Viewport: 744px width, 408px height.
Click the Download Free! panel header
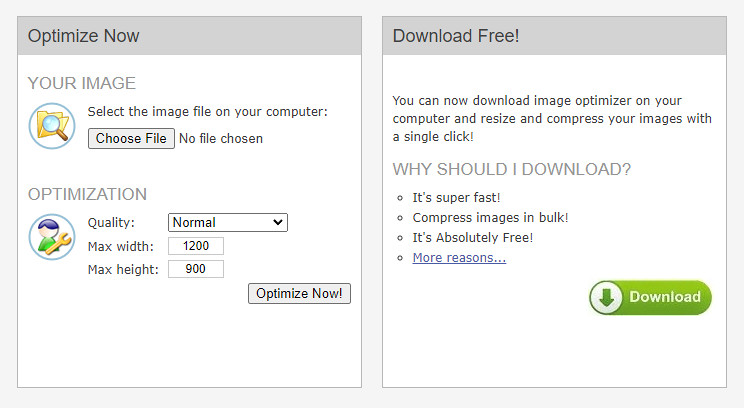456,37
